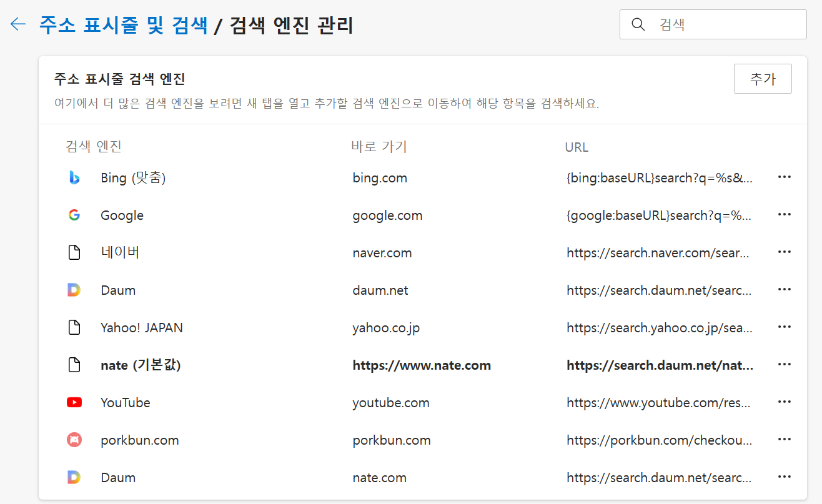Click the search.daum.net/nat... bold URL text
Screen dimensions: 822x504
pyautogui.click(x=660, y=365)
